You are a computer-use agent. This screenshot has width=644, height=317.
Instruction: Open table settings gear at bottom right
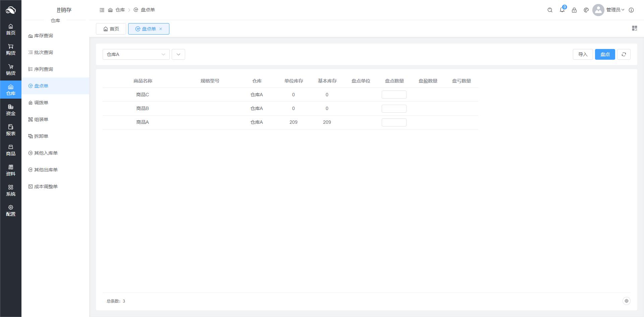pos(626,301)
